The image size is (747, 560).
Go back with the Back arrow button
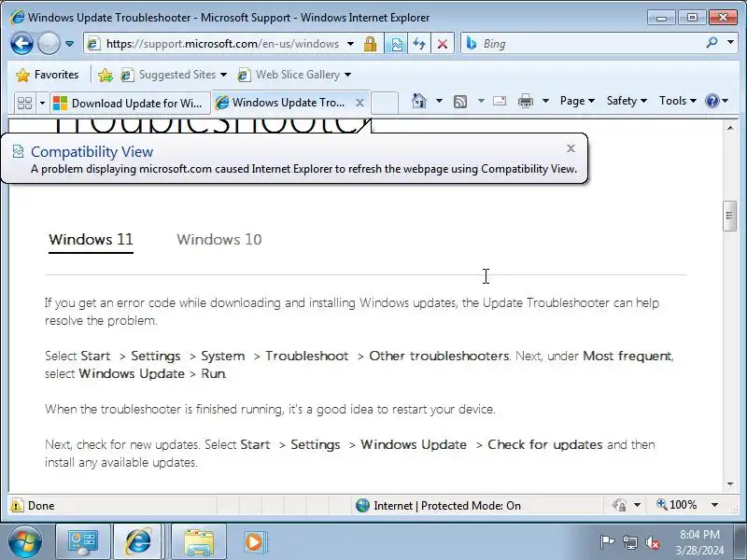[21, 43]
